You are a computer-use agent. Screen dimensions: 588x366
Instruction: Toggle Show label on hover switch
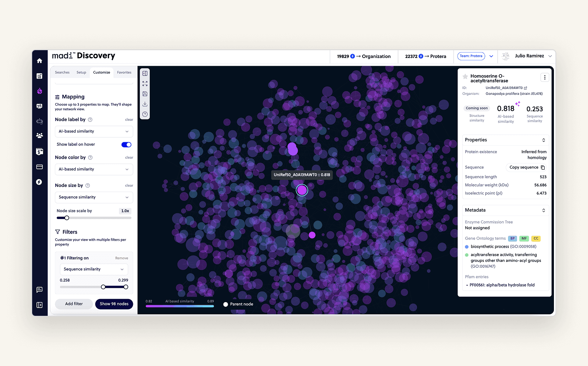[126, 145]
